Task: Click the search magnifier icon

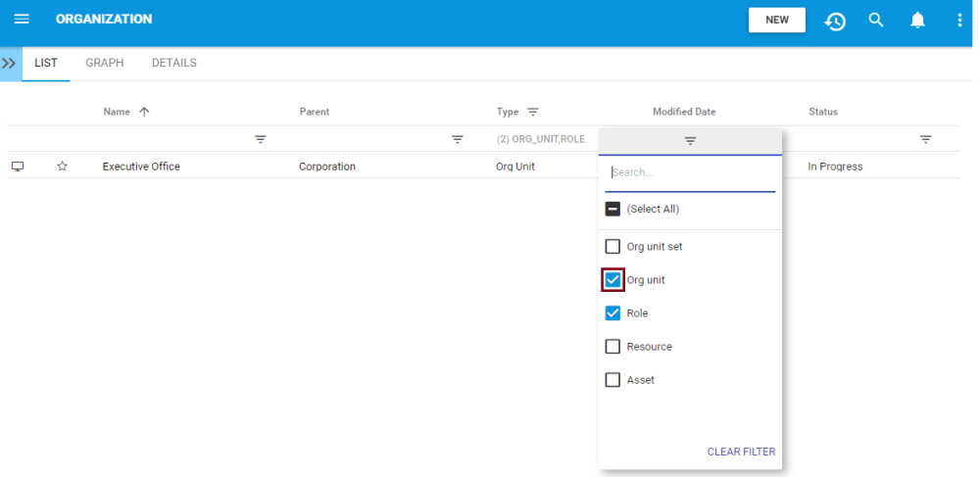Action: (876, 20)
